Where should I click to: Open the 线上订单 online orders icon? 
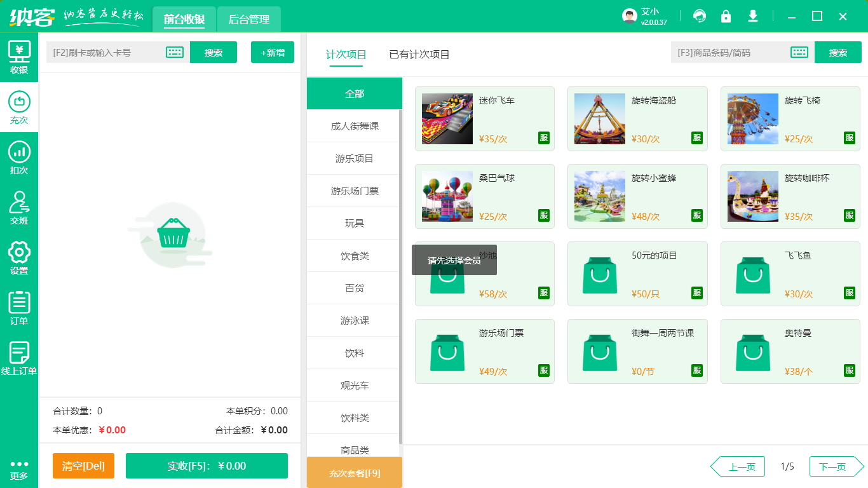[19, 358]
